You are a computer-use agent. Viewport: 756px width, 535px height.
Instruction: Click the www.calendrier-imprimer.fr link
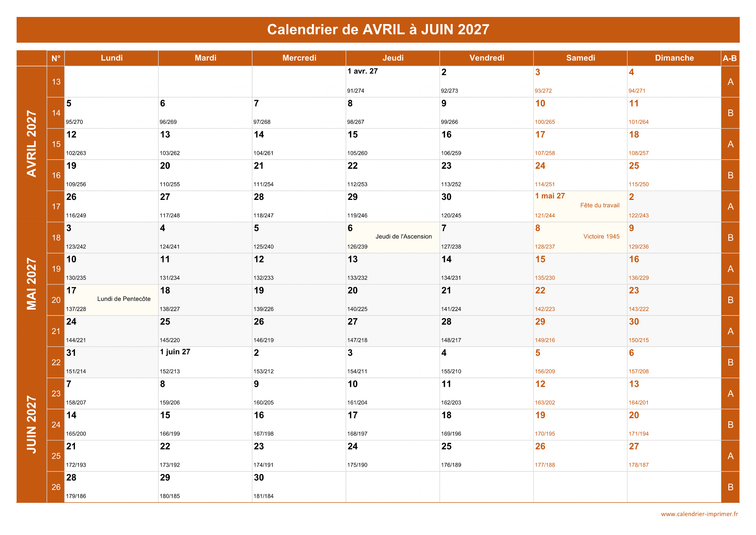click(x=699, y=514)
